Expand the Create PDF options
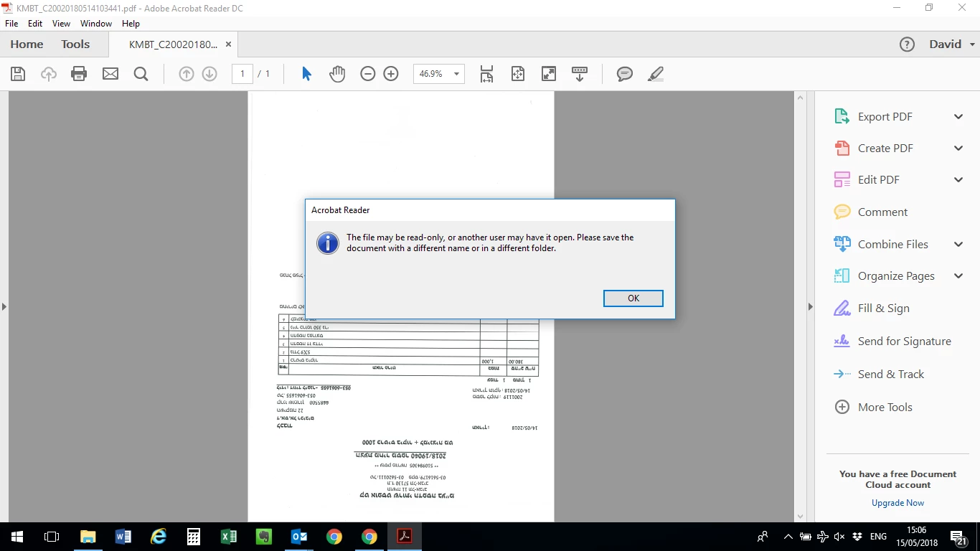This screenshot has height=551, width=980. coord(958,149)
